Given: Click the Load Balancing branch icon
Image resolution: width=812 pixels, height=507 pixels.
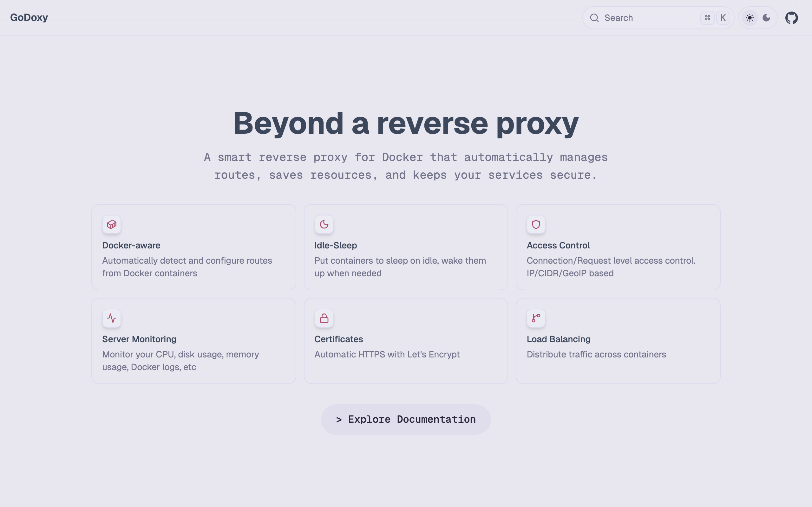Looking at the screenshot, I should 536,318.
